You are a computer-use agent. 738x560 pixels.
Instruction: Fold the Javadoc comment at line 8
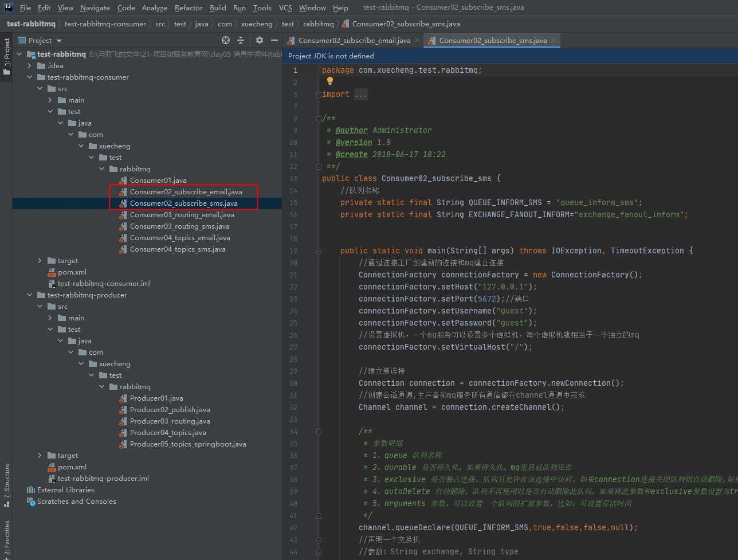(319, 119)
